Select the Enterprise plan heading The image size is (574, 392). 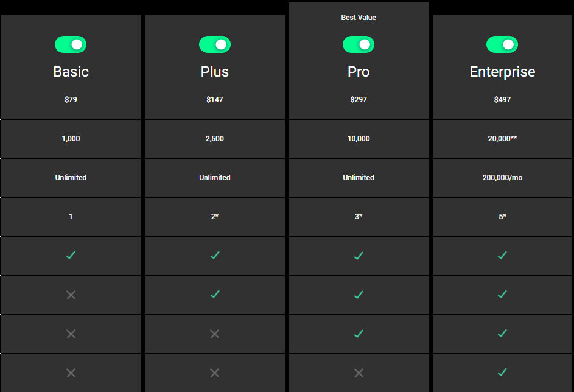502,72
